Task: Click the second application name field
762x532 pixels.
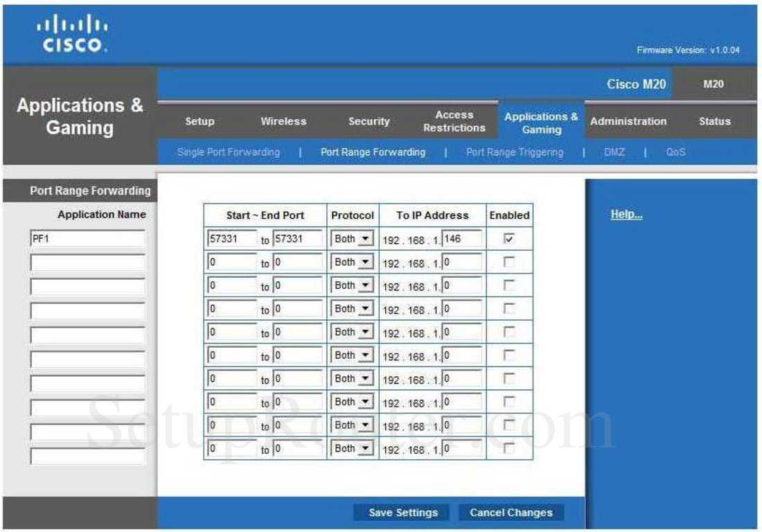Action: click(x=87, y=263)
